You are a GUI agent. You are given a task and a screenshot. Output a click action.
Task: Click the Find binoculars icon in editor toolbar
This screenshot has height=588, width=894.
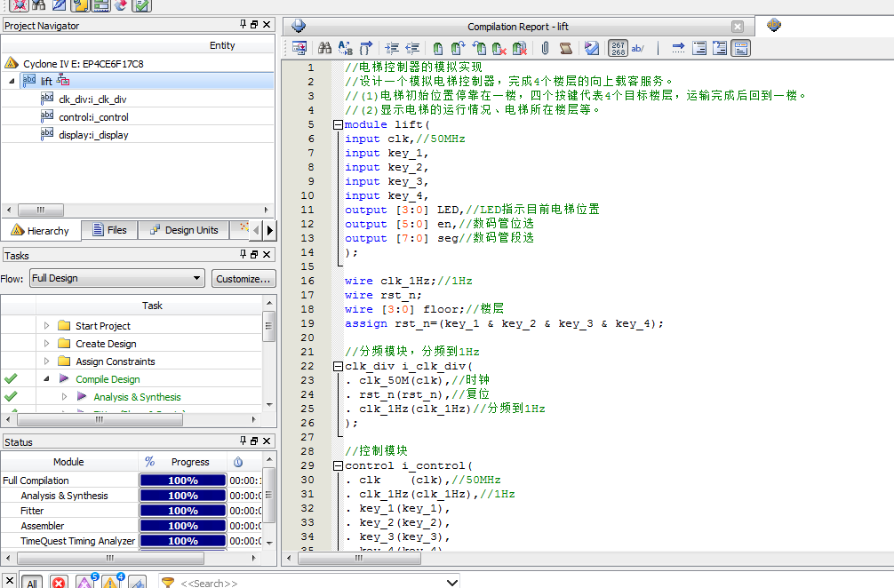pos(324,49)
